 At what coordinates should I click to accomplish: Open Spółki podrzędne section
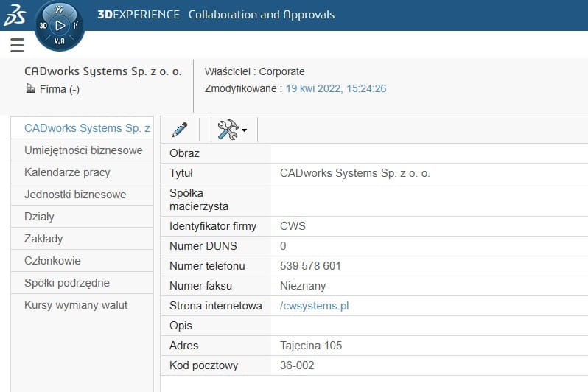[x=82, y=283]
